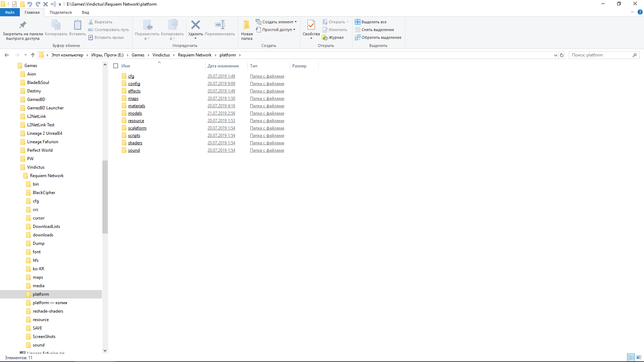Pin to Quick access ribbon icon
644x362 pixels.
click(23, 25)
